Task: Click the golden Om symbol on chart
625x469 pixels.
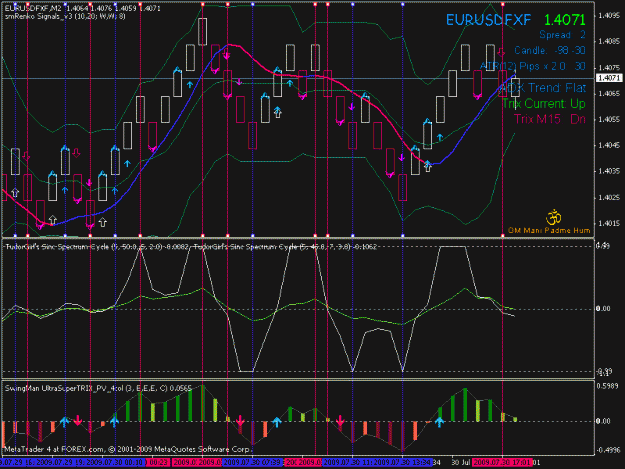Action: pos(553,218)
